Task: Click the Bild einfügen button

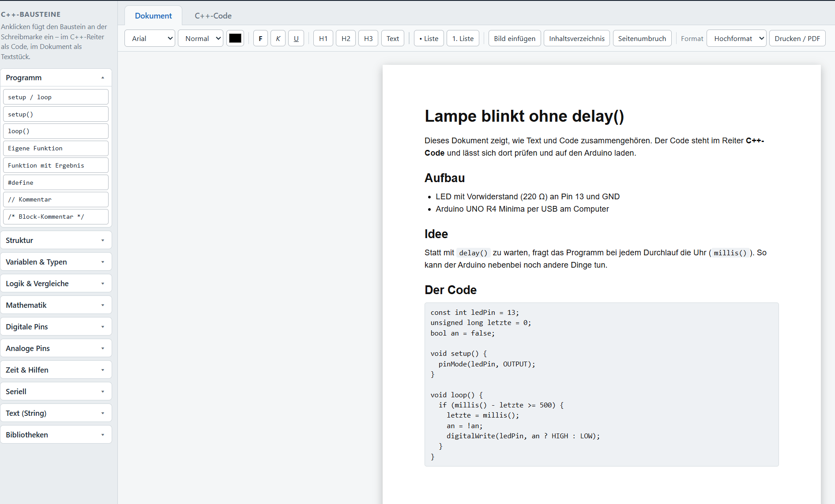Action: [x=515, y=38]
